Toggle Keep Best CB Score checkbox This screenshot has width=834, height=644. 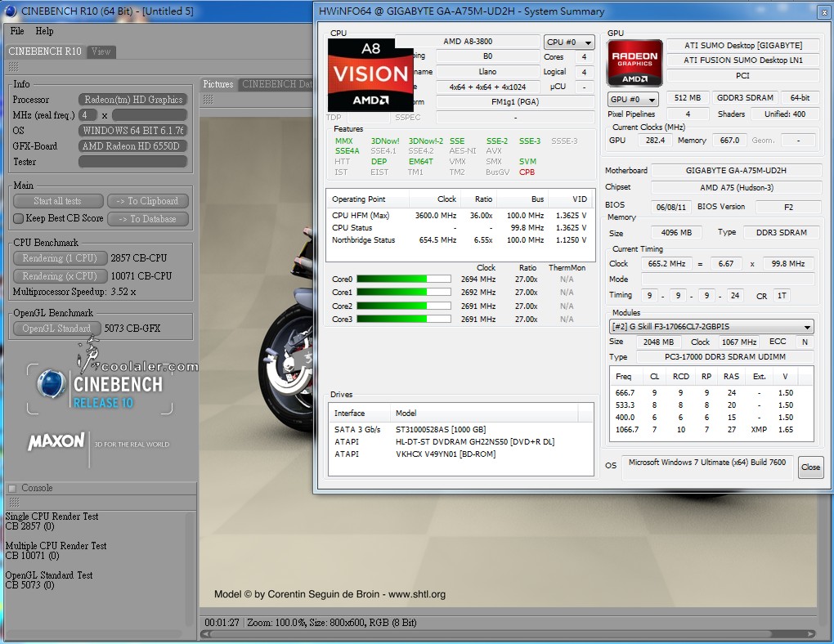19,218
